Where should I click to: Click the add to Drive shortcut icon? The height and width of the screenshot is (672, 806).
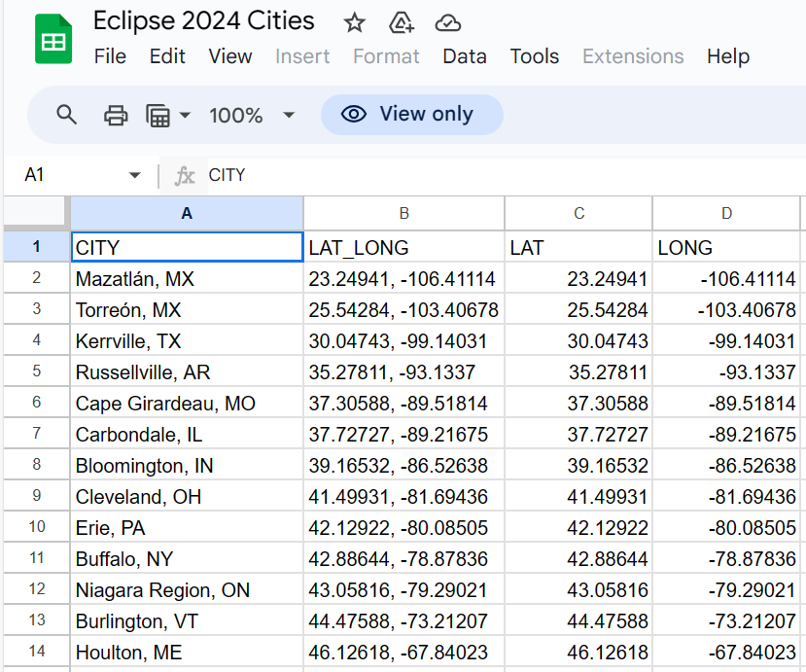pos(402,22)
